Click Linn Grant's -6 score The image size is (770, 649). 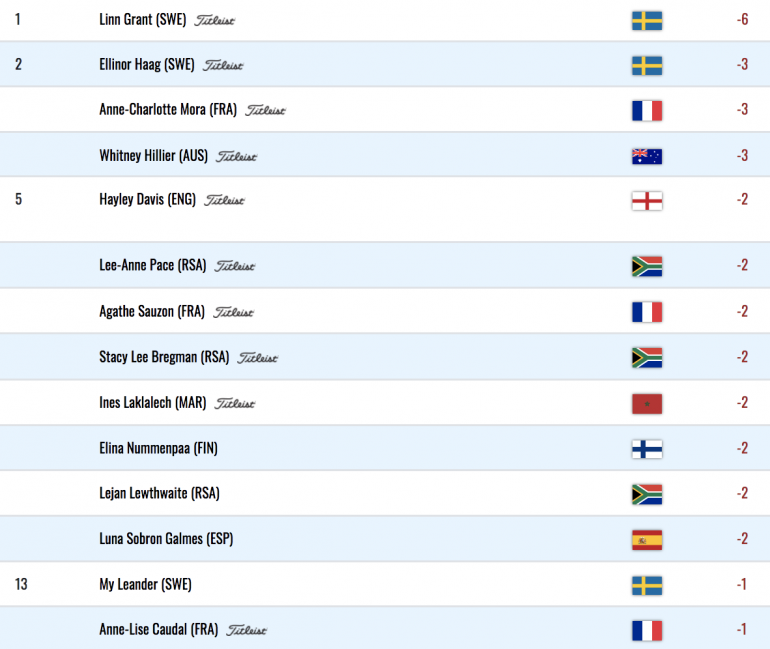pyautogui.click(x=742, y=20)
